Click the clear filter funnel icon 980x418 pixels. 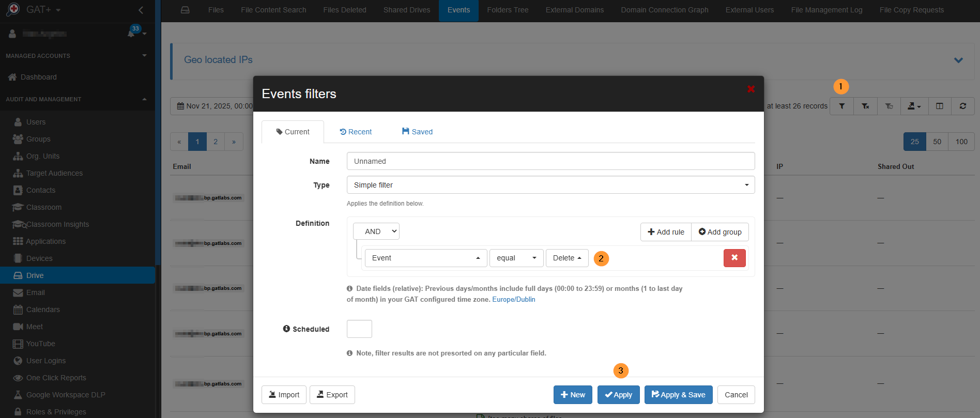point(865,106)
